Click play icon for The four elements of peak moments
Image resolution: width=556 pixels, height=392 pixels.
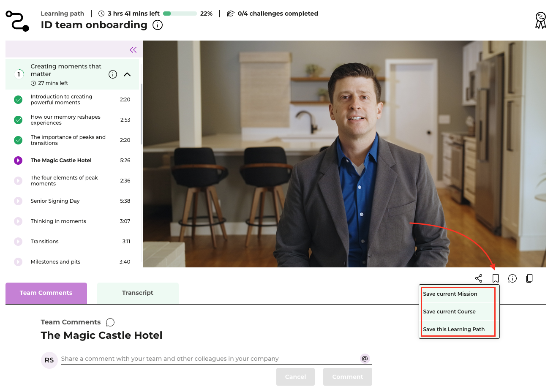click(x=18, y=181)
